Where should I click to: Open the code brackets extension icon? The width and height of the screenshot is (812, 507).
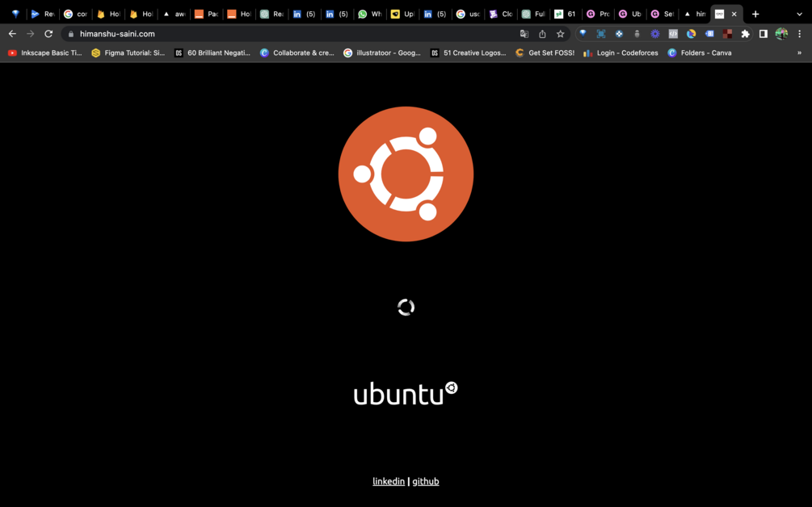[x=673, y=34]
